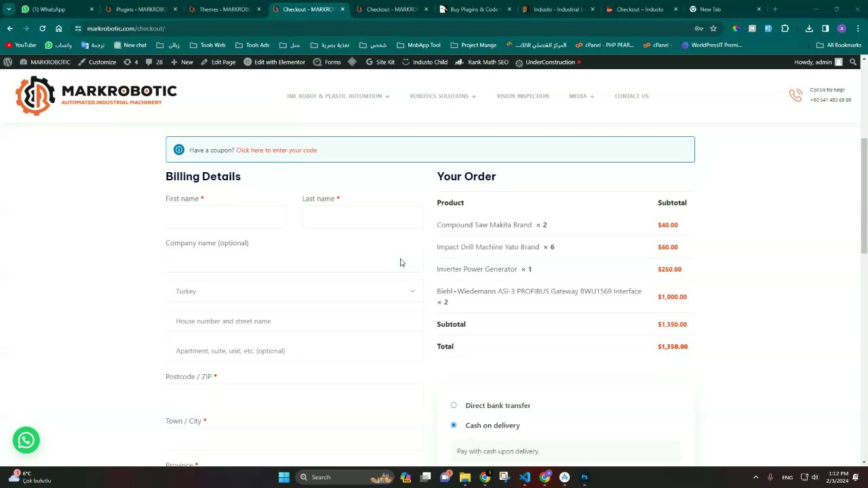Toggle the browser side panel icon
Image resolution: width=868 pixels, height=488 pixels.
[825, 28]
